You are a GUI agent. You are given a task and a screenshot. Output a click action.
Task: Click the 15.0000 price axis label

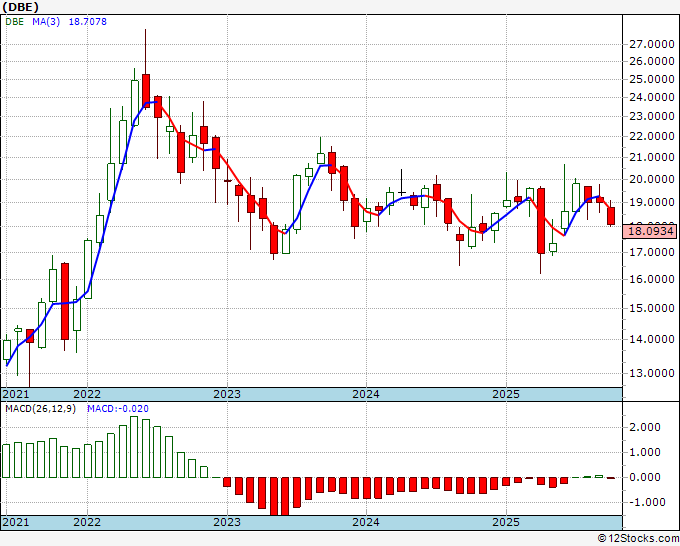coord(651,308)
